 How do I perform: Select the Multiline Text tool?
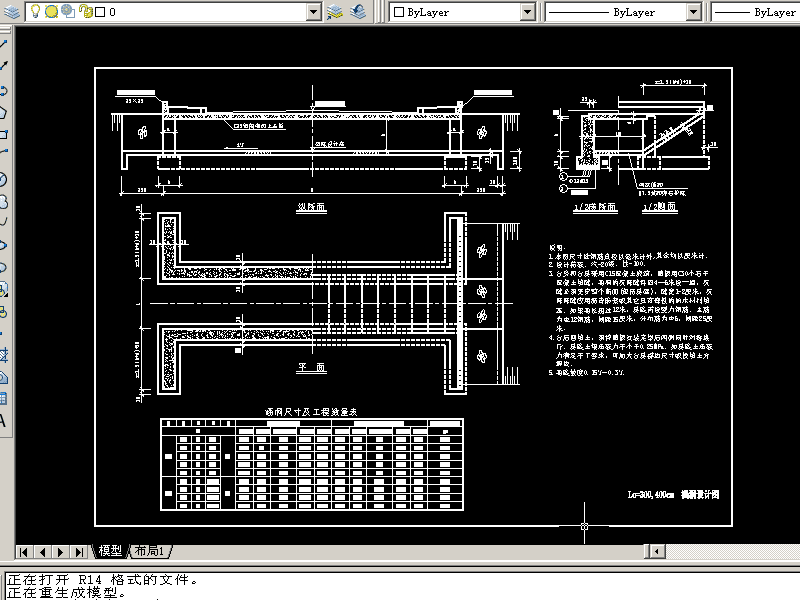click(3, 421)
